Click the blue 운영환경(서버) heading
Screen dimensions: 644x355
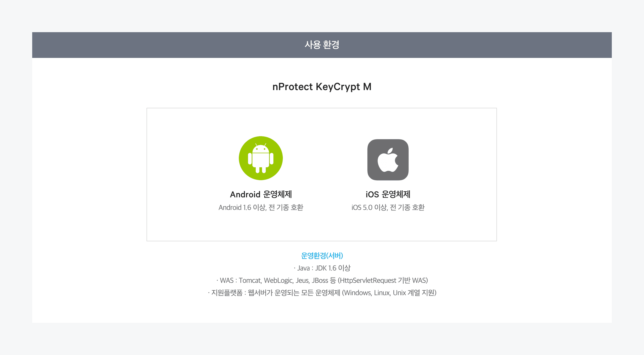[322, 256]
